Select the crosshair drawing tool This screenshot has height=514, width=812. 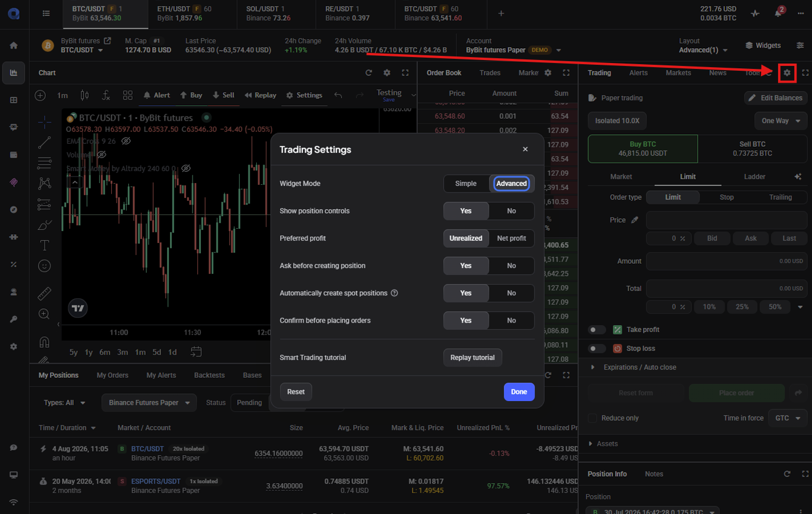point(45,122)
